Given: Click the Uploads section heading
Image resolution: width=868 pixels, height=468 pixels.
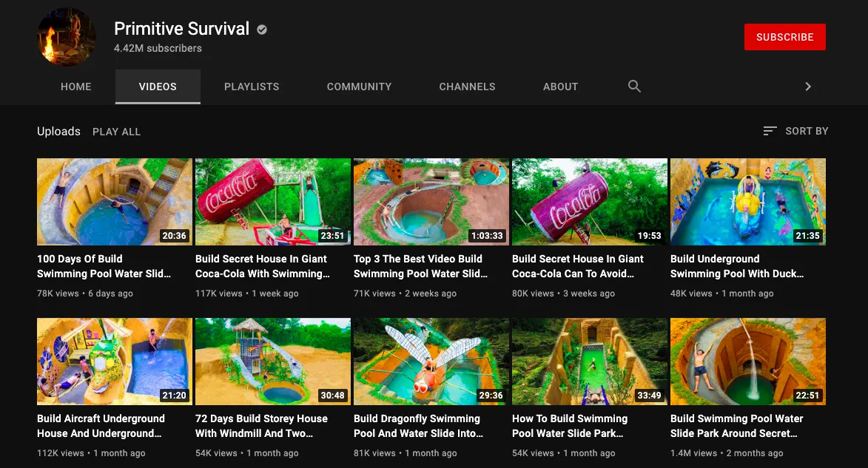Looking at the screenshot, I should 58,132.
